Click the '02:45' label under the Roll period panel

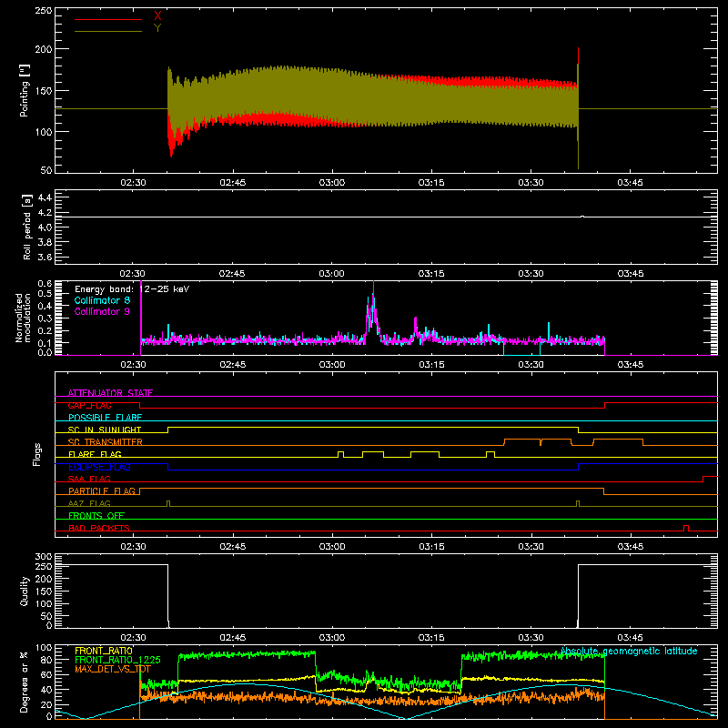point(232,274)
